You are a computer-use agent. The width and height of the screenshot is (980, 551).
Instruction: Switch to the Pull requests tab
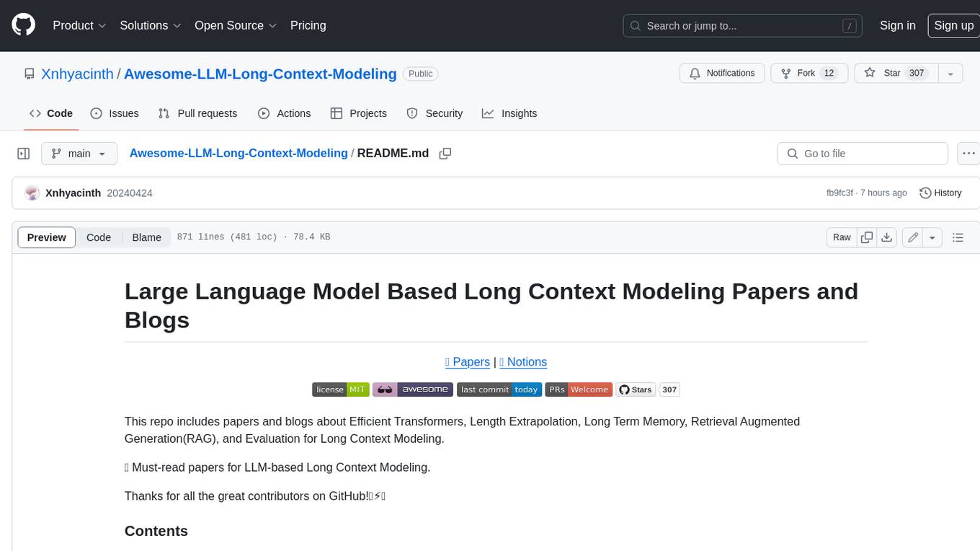[x=197, y=113]
